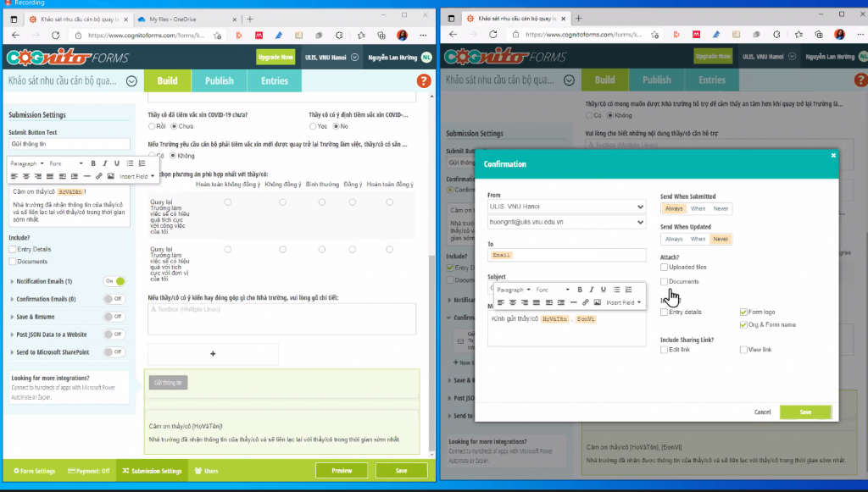Check Entry Details under Include? in left window

point(13,249)
